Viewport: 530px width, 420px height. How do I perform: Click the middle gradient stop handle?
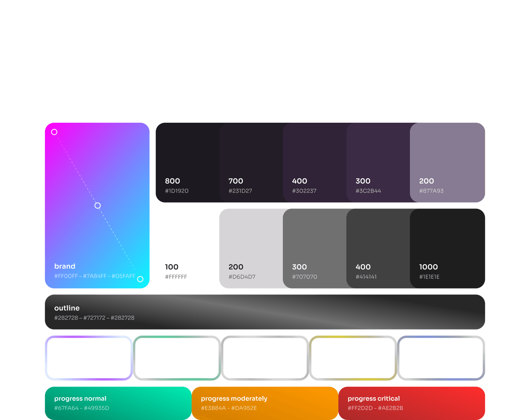point(97,205)
